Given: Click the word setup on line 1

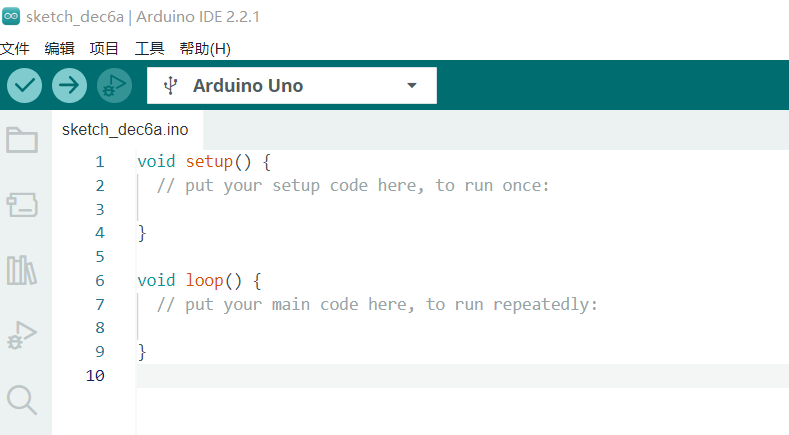Looking at the screenshot, I should point(209,162).
